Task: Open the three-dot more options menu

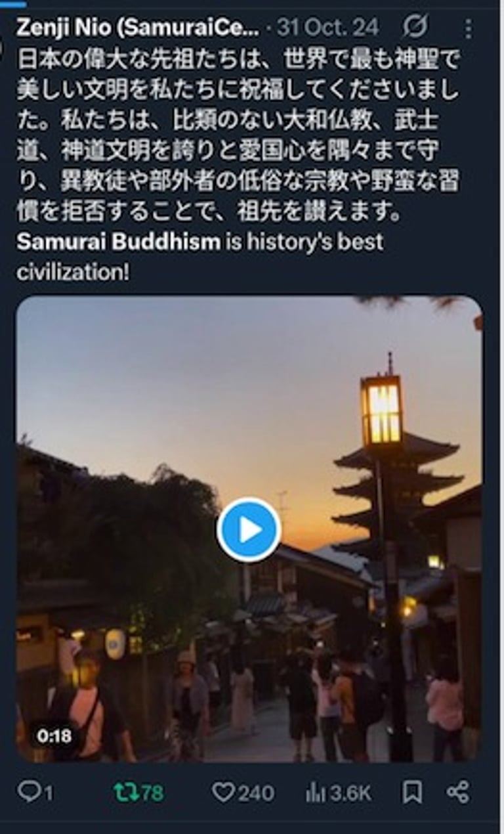Action: (467, 28)
